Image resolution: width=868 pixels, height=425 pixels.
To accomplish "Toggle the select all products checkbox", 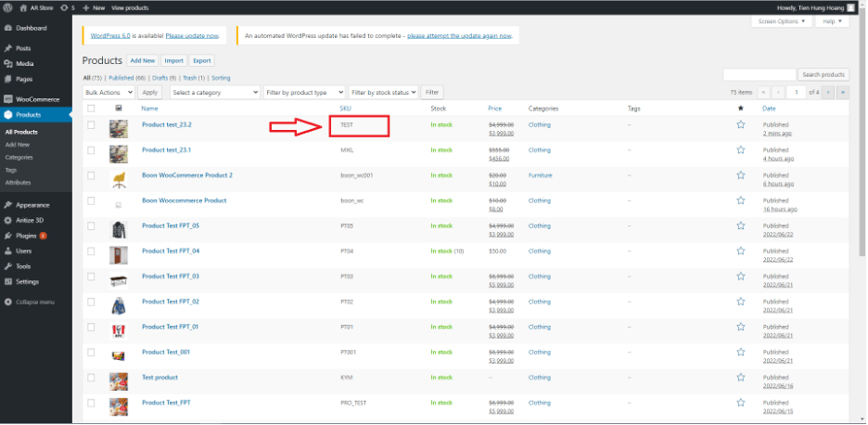I will 91,109.
